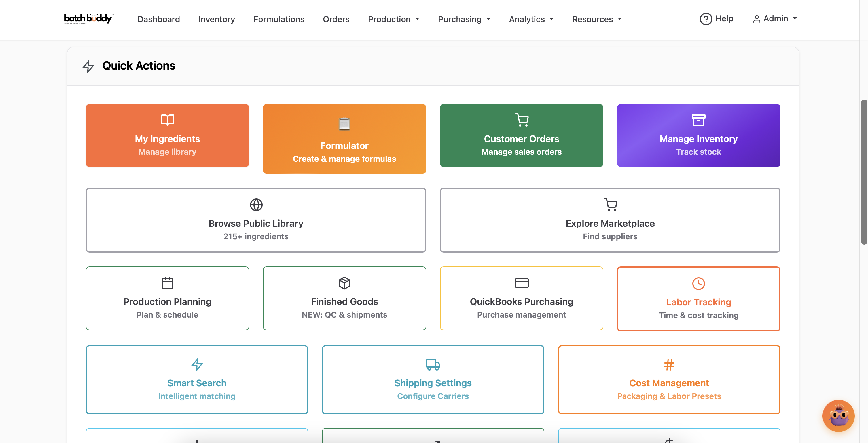
Task: Click the globe icon above Browse Public Library
Action: point(256,205)
